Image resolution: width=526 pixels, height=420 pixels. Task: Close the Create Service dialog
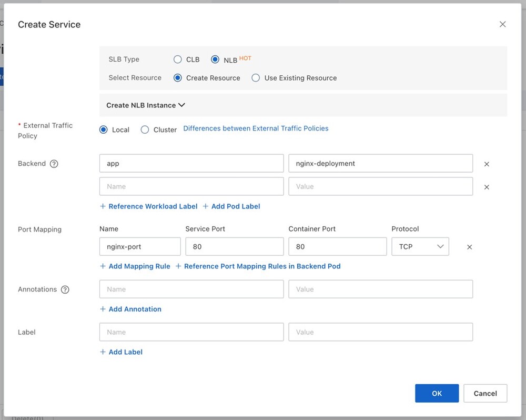[502, 24]
